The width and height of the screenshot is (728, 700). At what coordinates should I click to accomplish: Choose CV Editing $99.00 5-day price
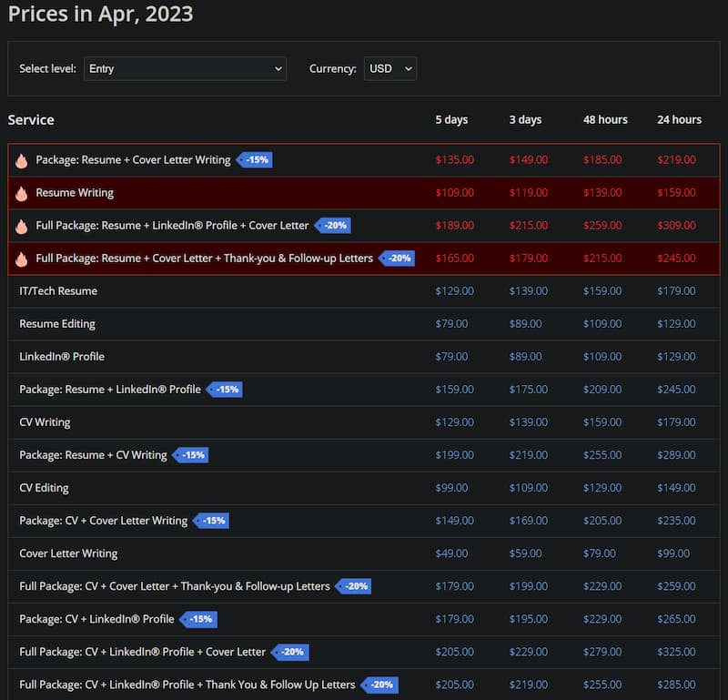(x=451, y=488)
